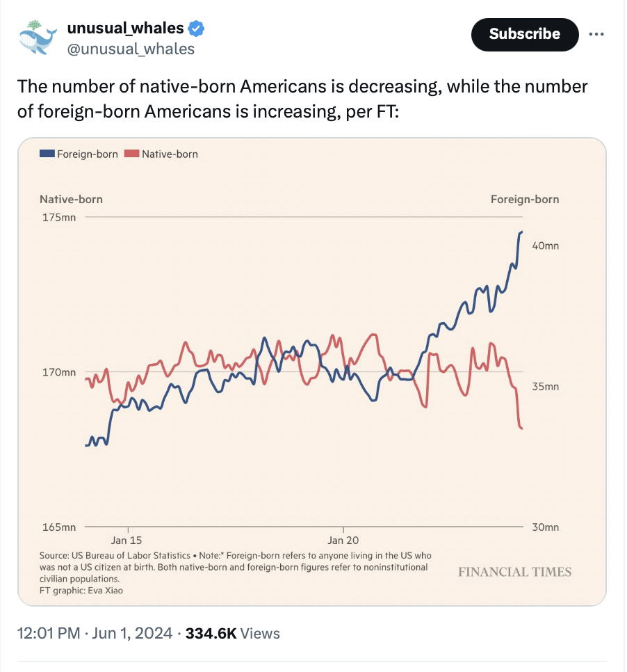627x672 pixels.
Task: Open the three-dot more options menu
Action: (x=596, y=34)
